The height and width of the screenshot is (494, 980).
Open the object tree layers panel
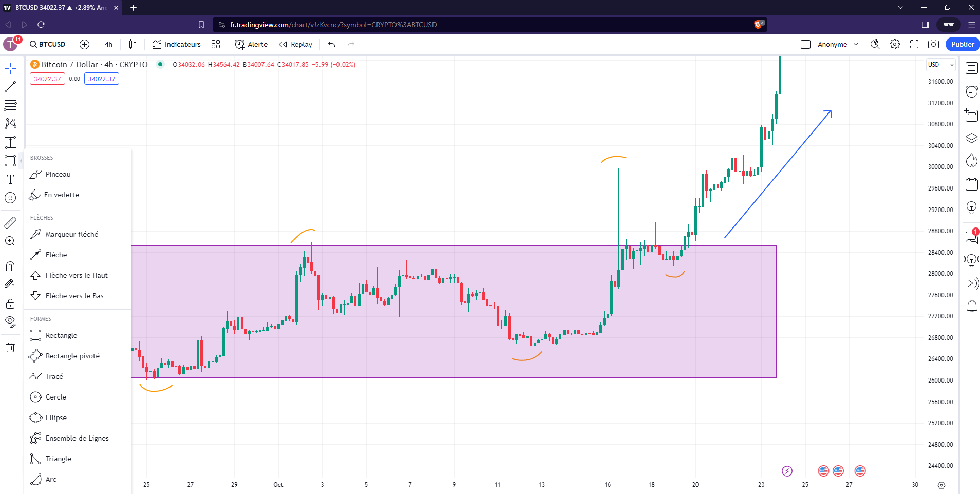pos(971,138)
